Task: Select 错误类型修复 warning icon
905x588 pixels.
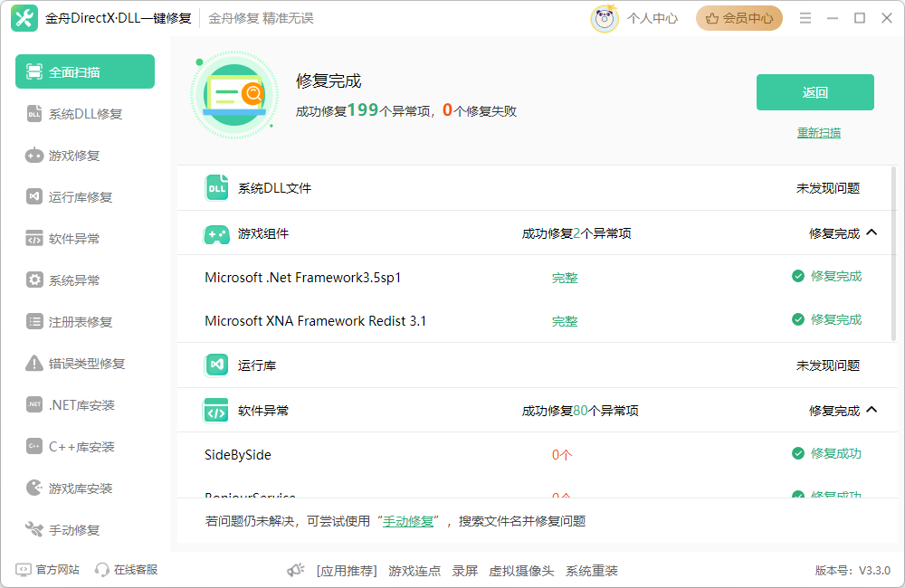Action: [x=34, y=363]
